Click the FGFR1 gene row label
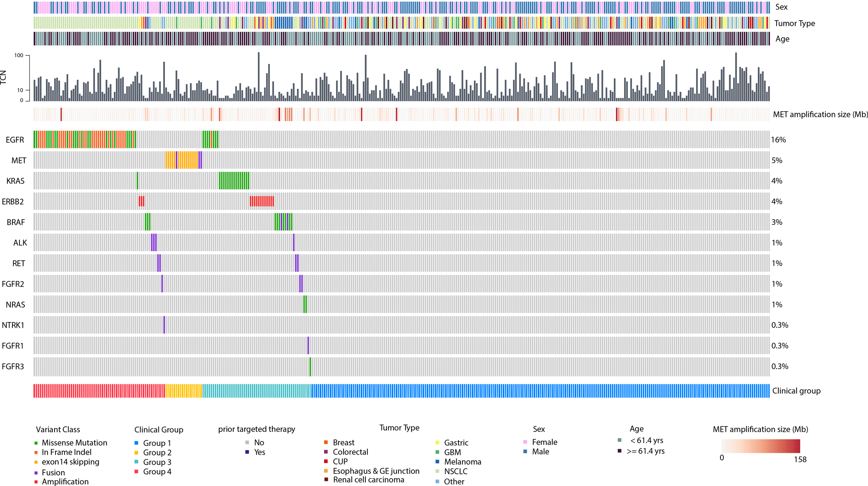Viewport: 868px width, 486px height. 13,346
